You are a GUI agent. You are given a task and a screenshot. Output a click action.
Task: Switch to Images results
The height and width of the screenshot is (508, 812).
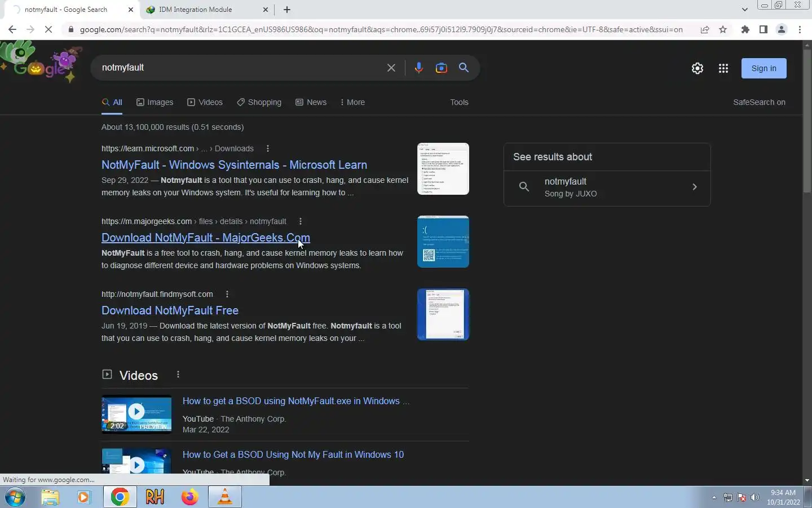155,102
